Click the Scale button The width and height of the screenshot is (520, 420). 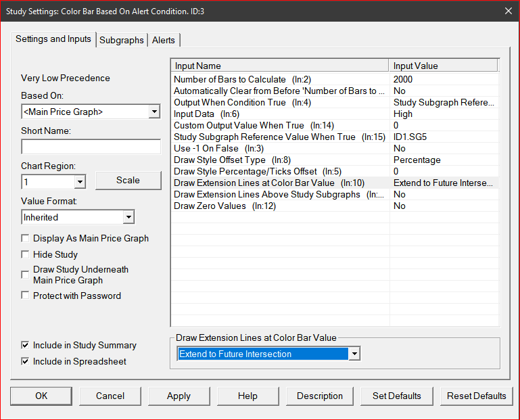[x=128, y=181]
